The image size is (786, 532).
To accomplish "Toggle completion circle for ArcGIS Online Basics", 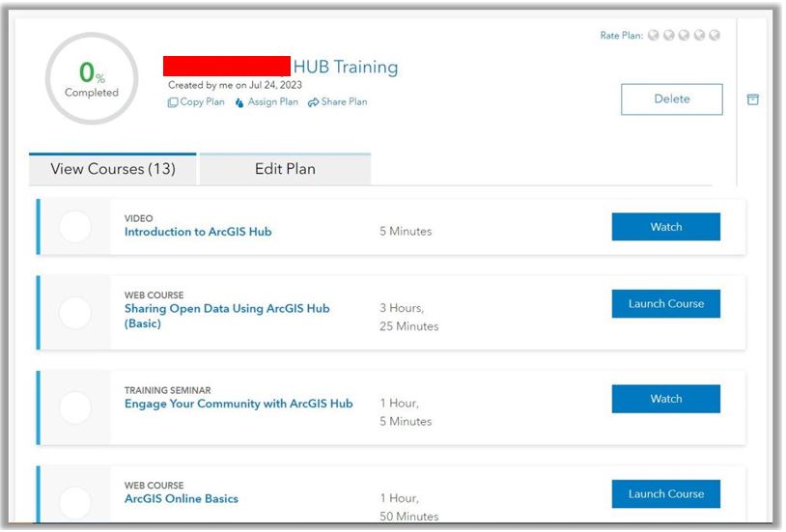I will pos(75,502).
